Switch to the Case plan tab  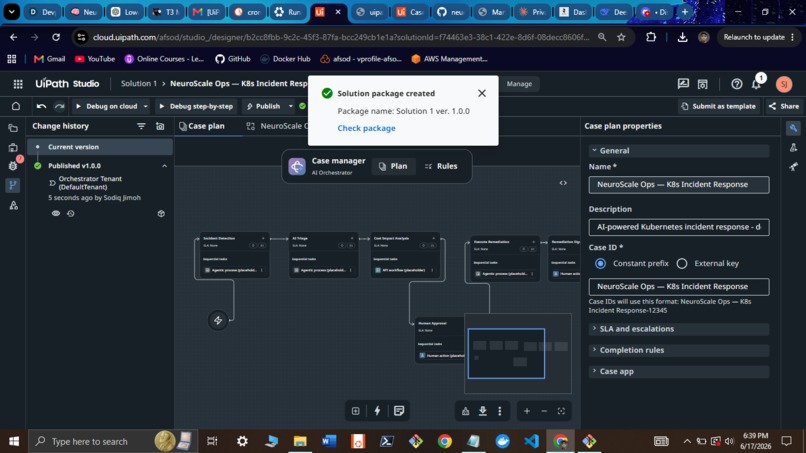[x=202, y=126]
